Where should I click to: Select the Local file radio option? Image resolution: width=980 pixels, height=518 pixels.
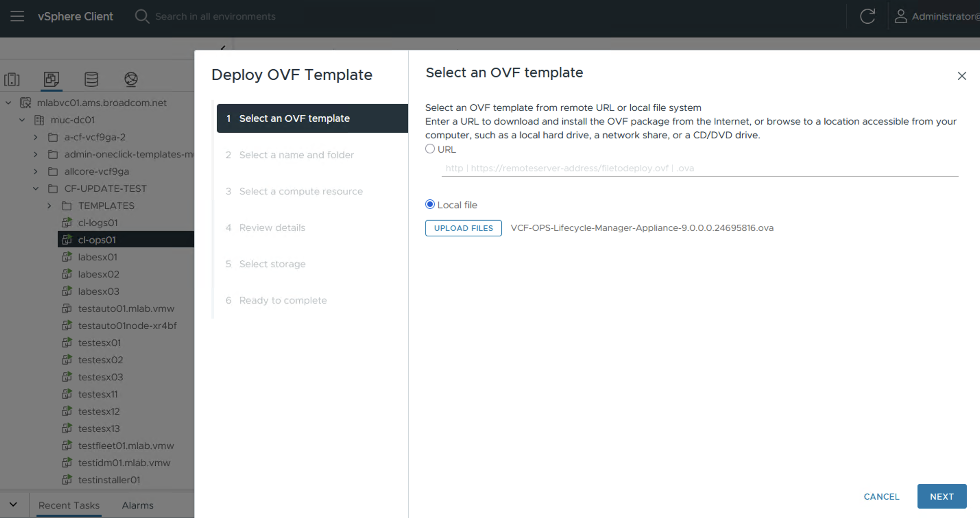coord(430,204)
